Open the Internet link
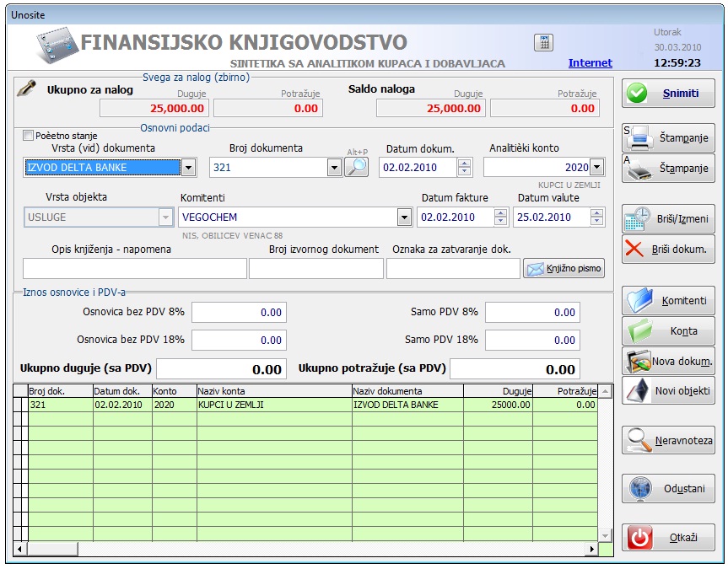This screenshot has width=728, height=569. (590, 63)
